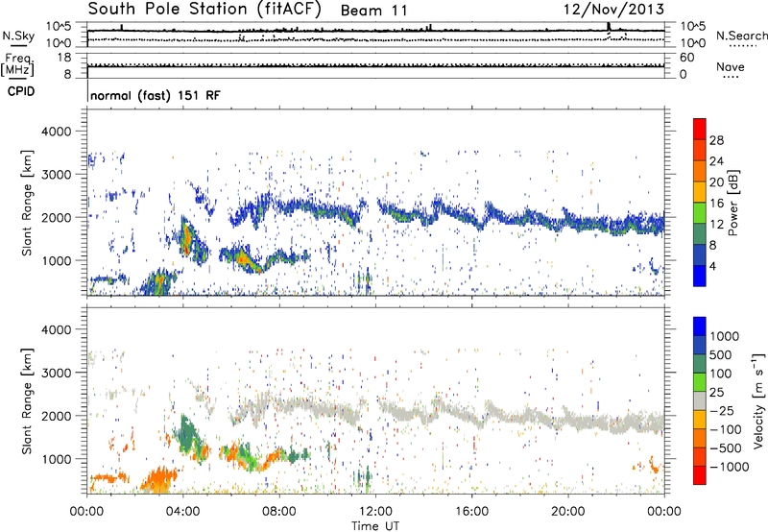This screenshot has width=768, height=532.
Task: Click the '16' power colorbar label
Action: coord(716,204)
